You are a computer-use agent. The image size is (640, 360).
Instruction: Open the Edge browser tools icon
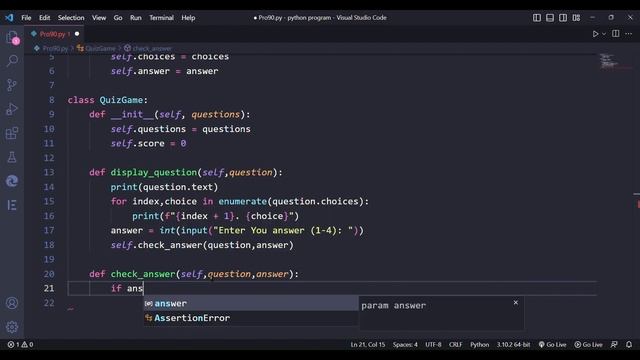12,181
